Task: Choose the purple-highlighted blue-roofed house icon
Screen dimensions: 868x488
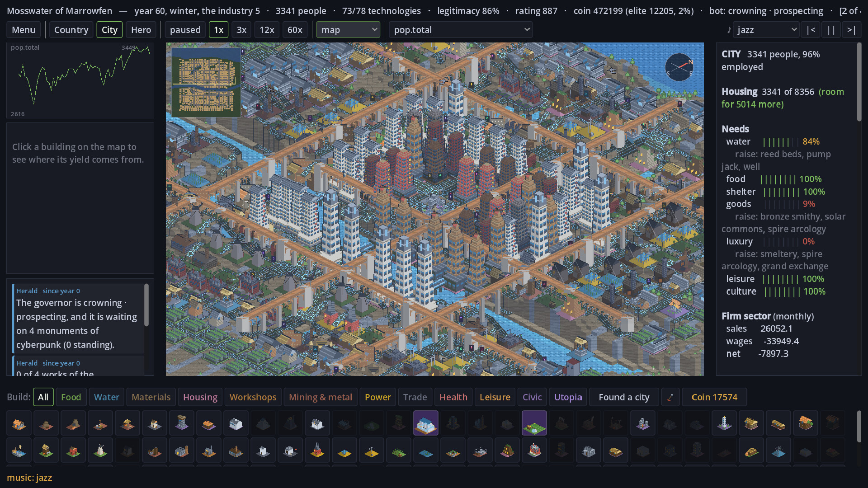Action: (x=426, y=423)
